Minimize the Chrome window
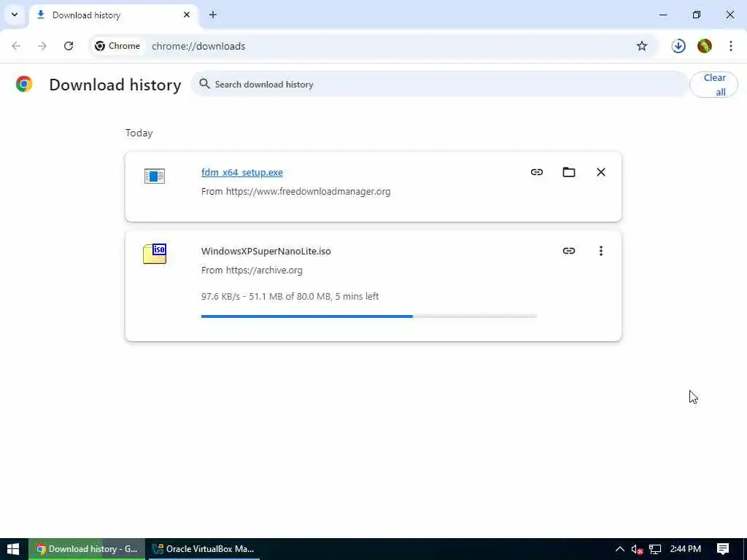747x560 pixels. [x=662, y=15]
